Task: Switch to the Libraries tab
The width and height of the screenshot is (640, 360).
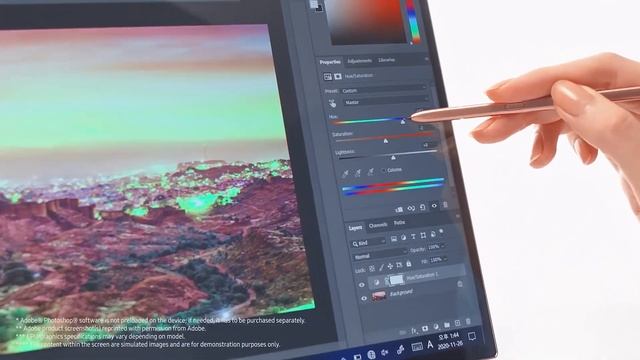Action: pyautogui.click(x=386, y=60)
